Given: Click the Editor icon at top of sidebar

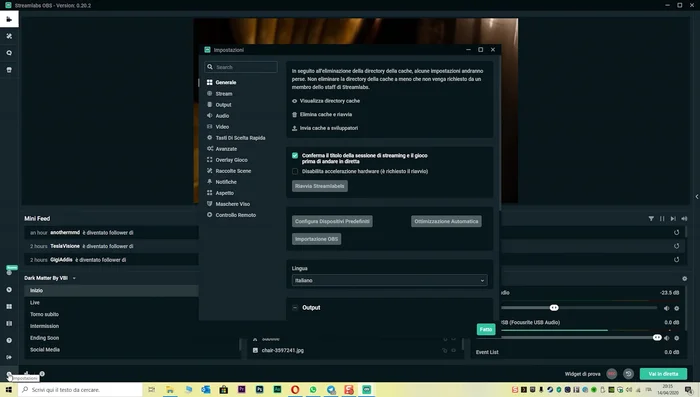Looking at the screenshot, I should coord(9,19).
